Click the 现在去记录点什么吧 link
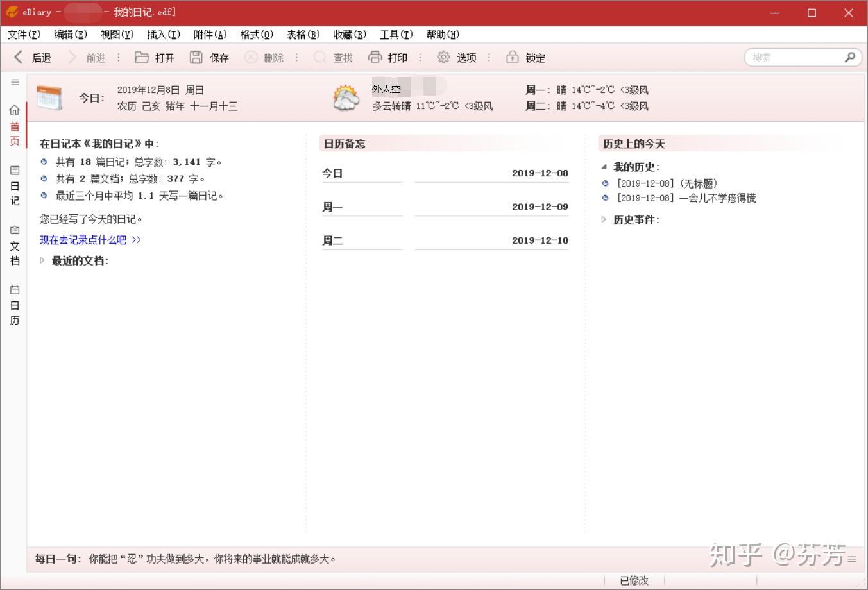868x590 pixels. pos(88,239)
